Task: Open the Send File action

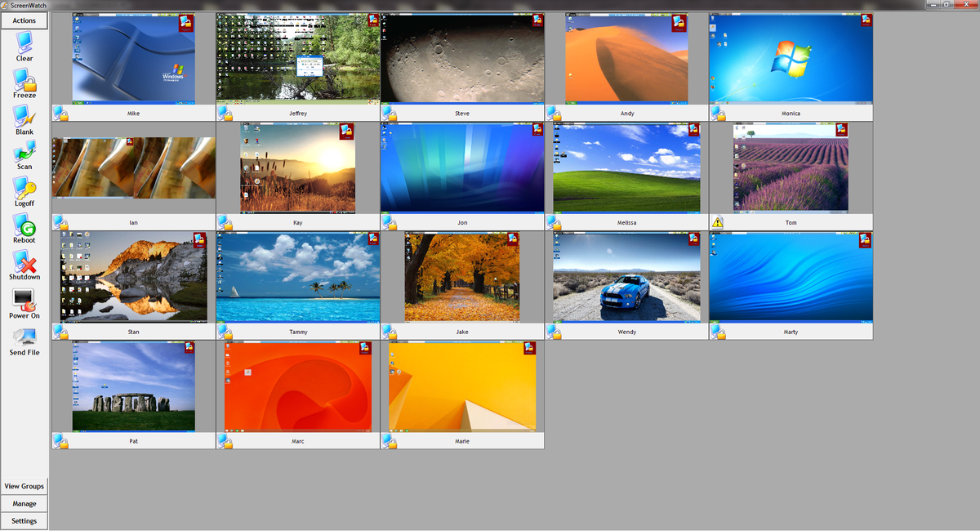Action: click(x=24, y=337)
